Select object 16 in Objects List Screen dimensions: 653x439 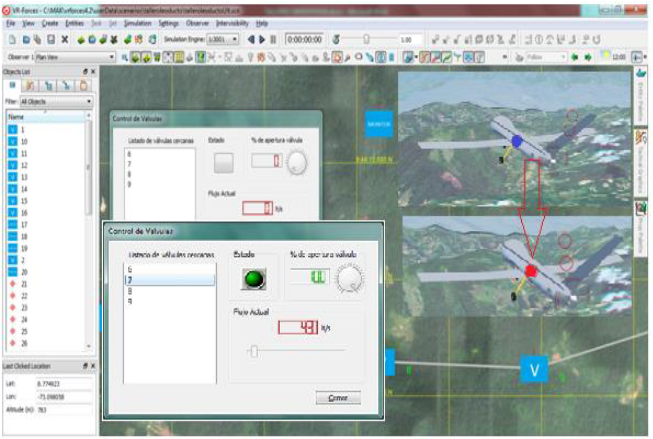tap(46, 213)
